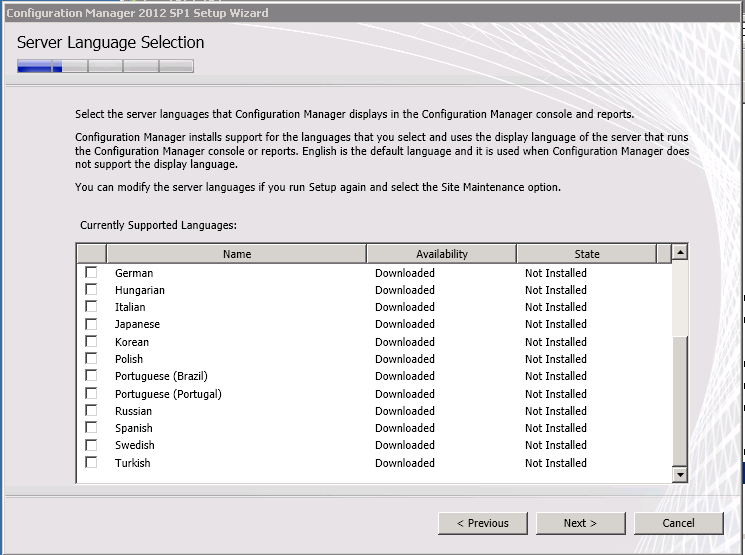Proceed with the Next button
745x555 pixels.
[x=580, y=523]
